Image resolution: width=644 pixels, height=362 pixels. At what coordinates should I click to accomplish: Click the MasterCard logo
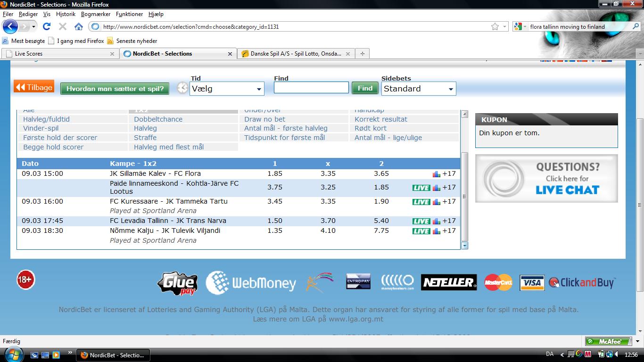click(x=498, y=282)
